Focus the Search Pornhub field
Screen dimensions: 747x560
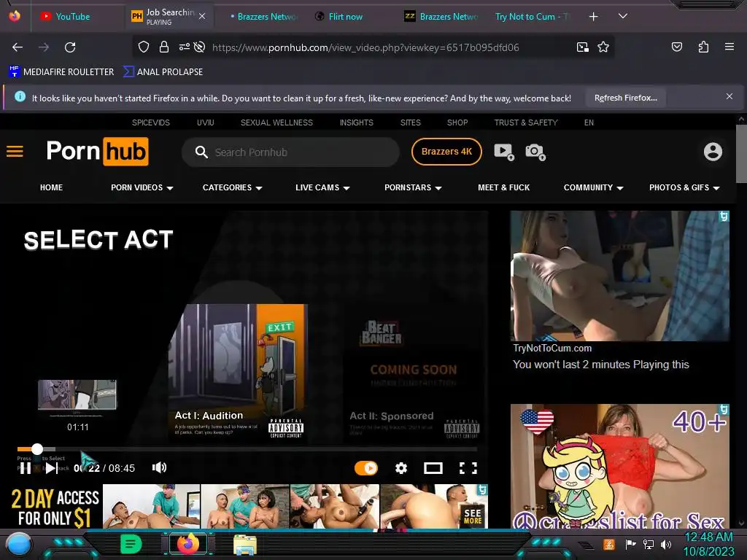tap(290, 152)
